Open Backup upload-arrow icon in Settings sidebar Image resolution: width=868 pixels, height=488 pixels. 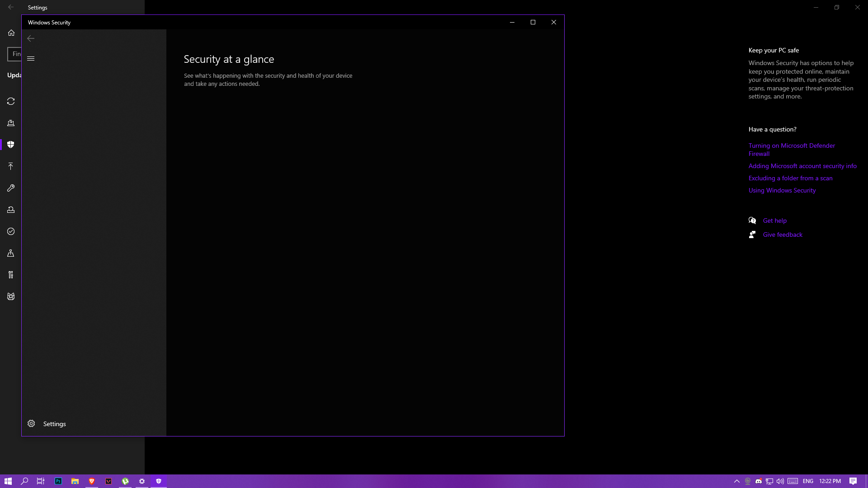pyautogui.click(x=11, y=166)
